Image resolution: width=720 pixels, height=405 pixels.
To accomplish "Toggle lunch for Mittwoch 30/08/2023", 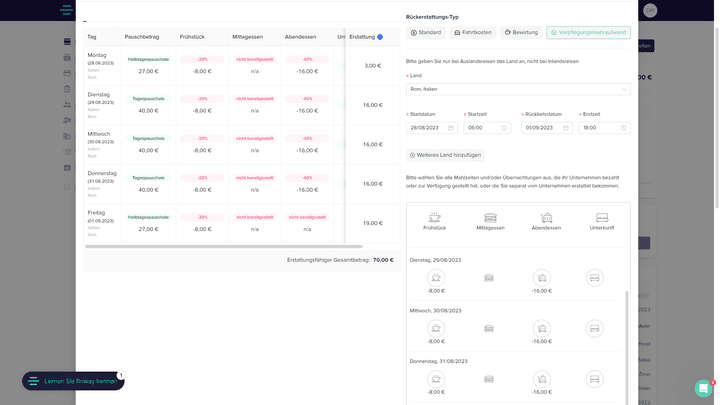I will 489,328.
